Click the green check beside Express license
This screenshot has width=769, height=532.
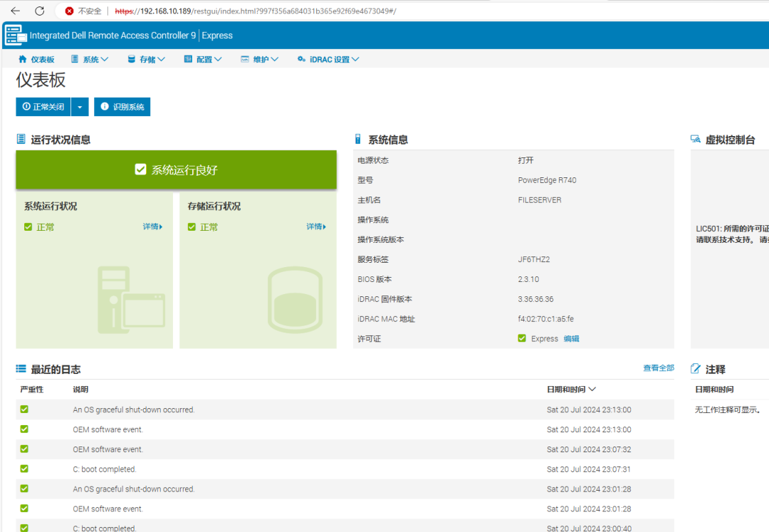click(522, 338)
